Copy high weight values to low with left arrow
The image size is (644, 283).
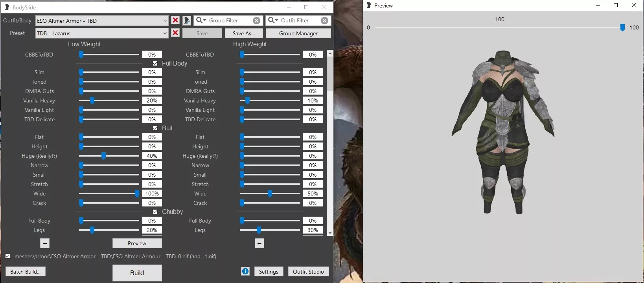[x=259, y=243]
